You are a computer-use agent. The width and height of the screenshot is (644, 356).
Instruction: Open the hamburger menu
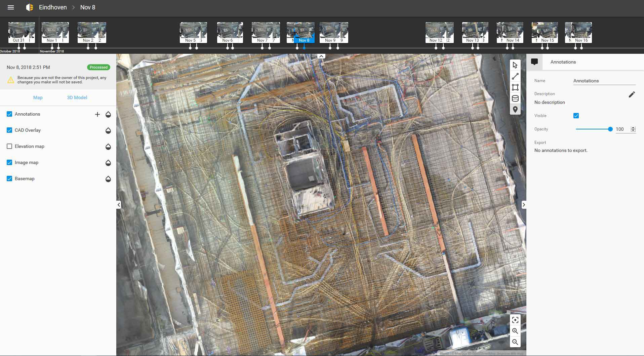click(x=11, y=7)
